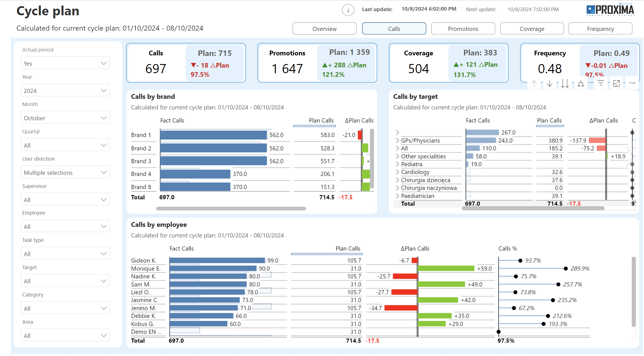Switch to the Promotions tab
The width and height of the screenshot is (644, 356).
coord(463,28)
